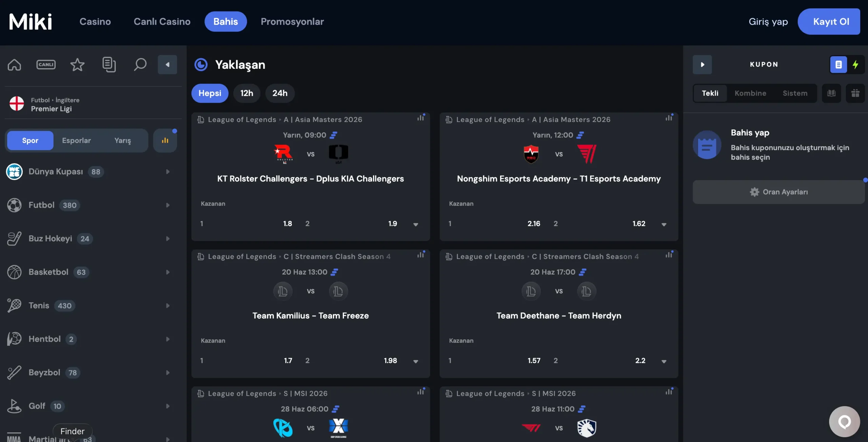
Task: Open the Oran Ayarları settings button
Action: pyautogui.click(x=778, y=192)
